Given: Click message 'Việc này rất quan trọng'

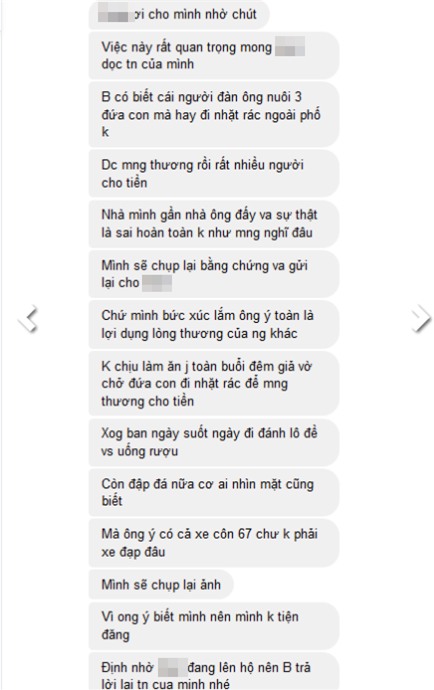Looking at the screenshot, I should [213, 55].
